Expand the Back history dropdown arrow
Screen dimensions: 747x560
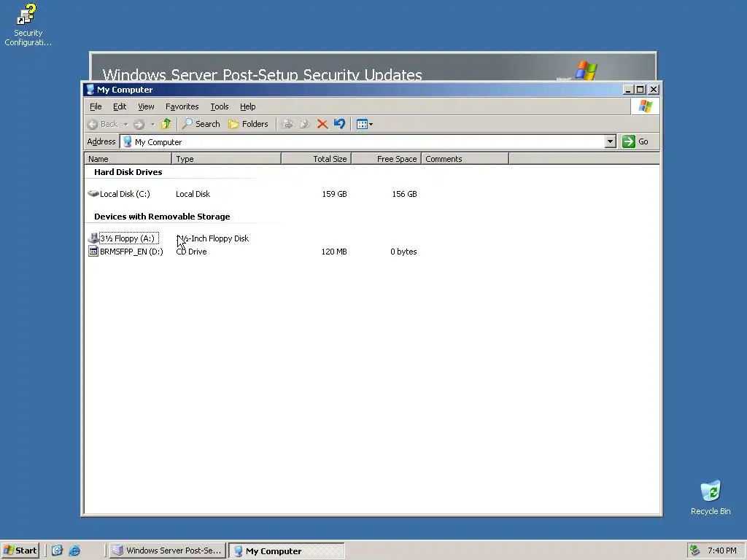coord(125,124)
